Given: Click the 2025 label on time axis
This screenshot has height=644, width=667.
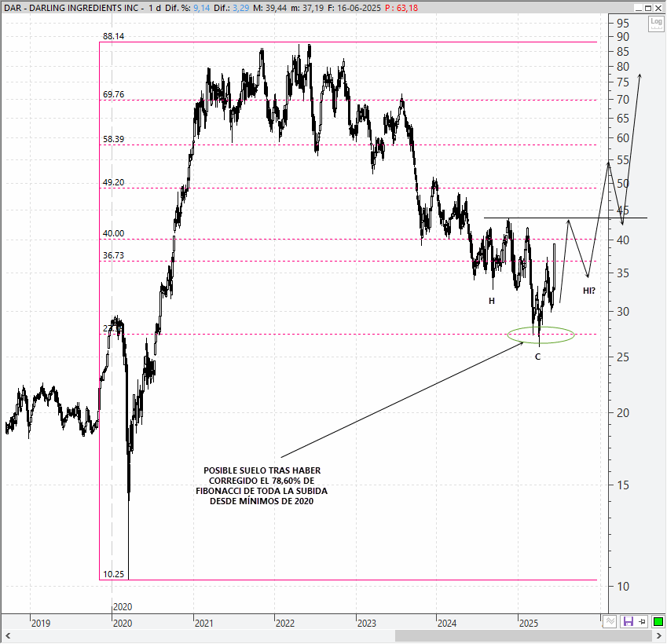Looking at the screenshot, I should pos(529,624).
